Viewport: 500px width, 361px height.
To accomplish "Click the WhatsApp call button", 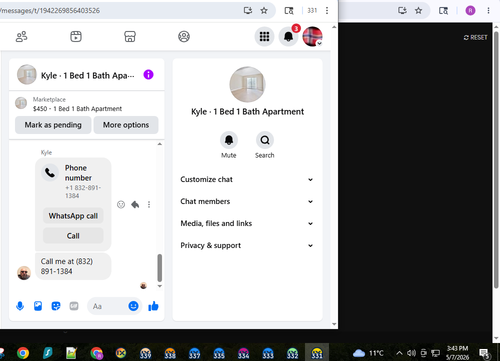I will tap(73, 216).
